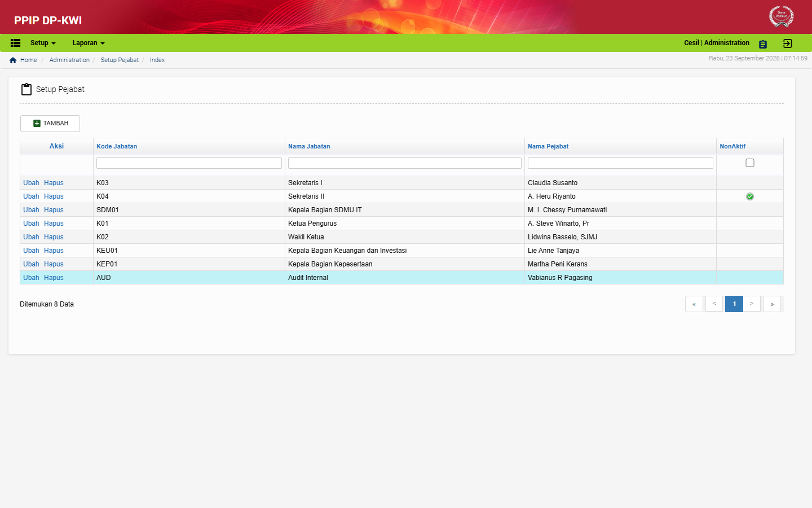
Task: Open the Administration breadcrumb link
Action: (x=69, y=60)
